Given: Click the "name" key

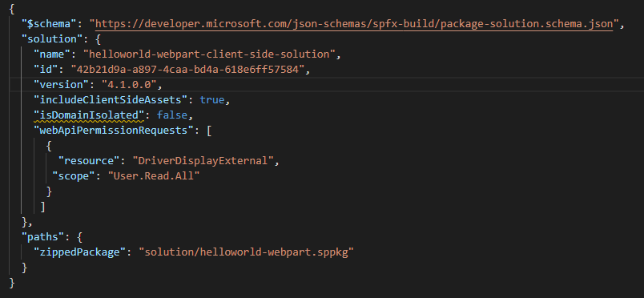Looking at the screenshot, I should (52, 54).
